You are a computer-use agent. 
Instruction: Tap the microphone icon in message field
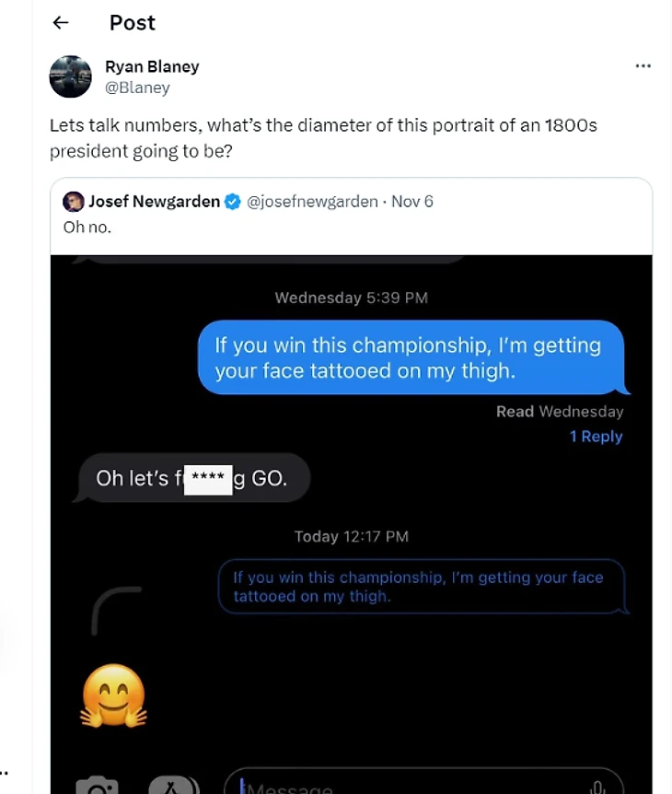point(597,787)
